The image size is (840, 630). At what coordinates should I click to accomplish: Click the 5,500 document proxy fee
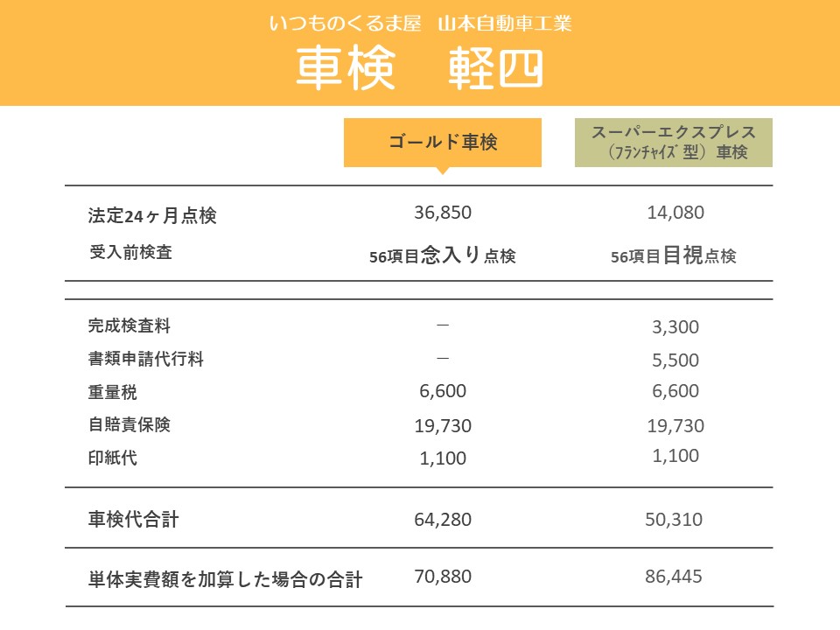coord(675,360)
